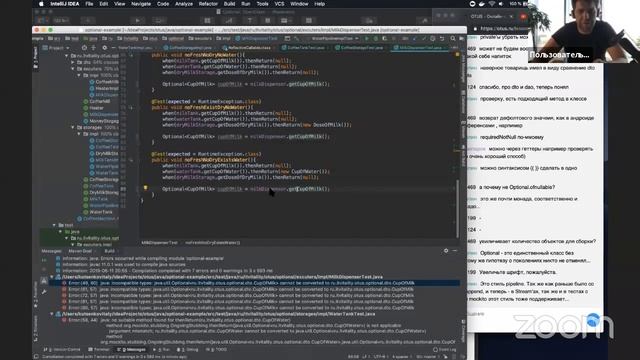Expand dto package node
The width and height of the screenshot is (640, 360).
pyautogui.click(x=73, y=62)
